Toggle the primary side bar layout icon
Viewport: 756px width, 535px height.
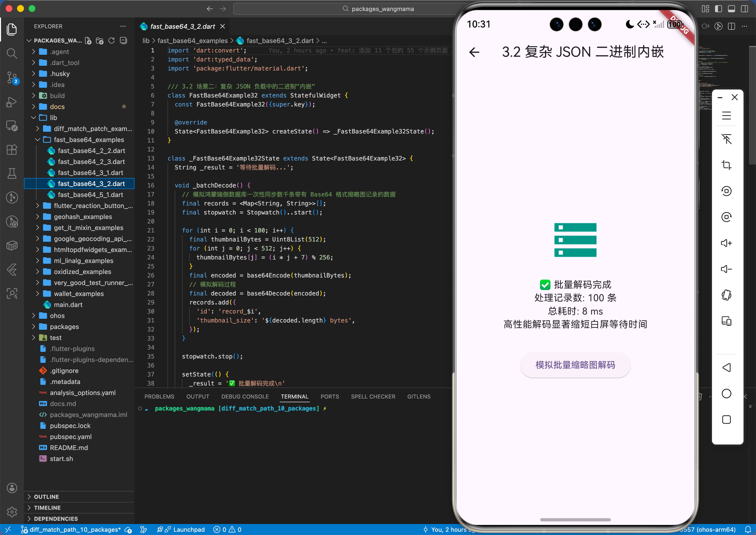(718, 9)
